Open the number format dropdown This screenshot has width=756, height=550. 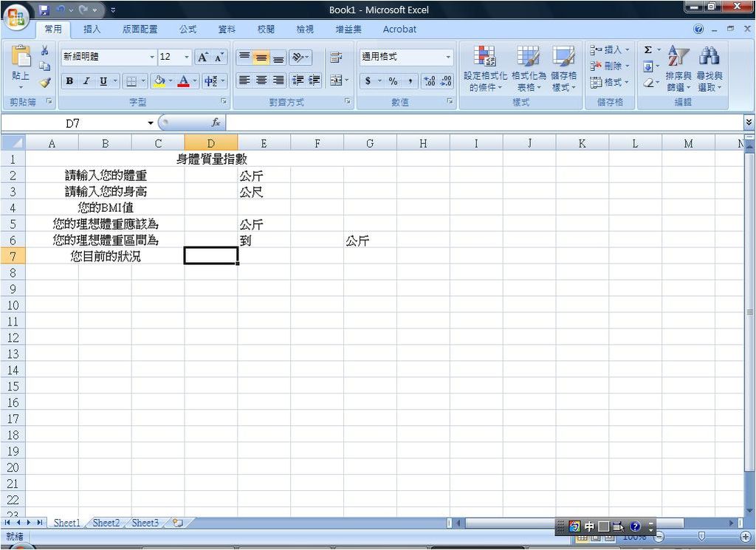(448, 57)
